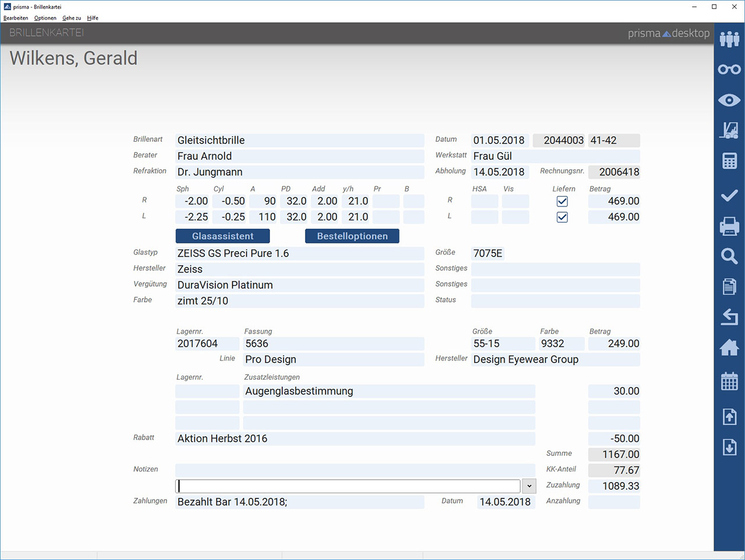
Task: Click the right eye Sph value -2.00
Action: [192, 201]
